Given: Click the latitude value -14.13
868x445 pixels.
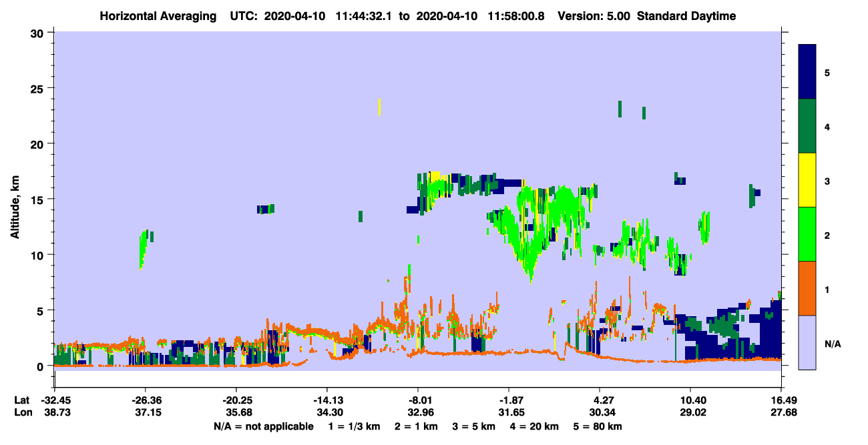Looking at the screenshot, I should pos(327,400).
